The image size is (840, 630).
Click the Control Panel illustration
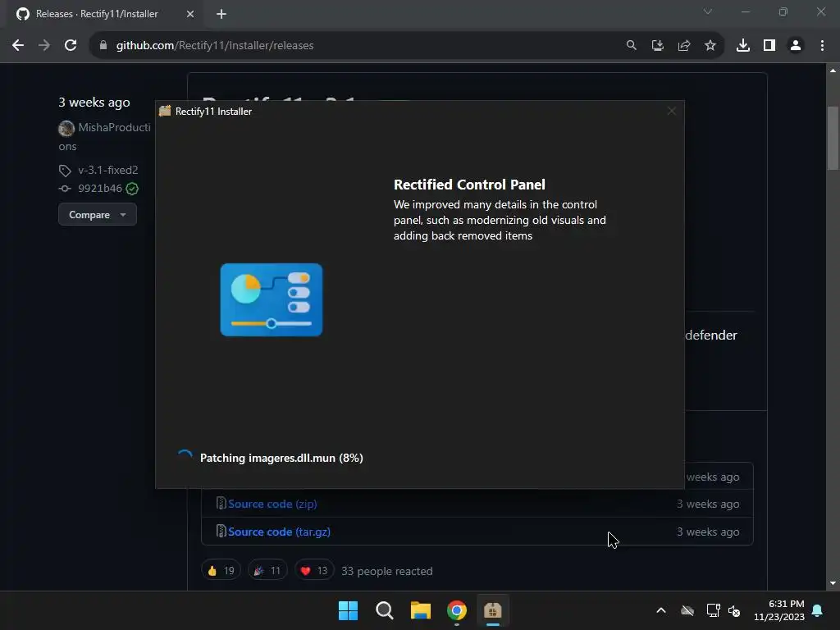[271, 300]
